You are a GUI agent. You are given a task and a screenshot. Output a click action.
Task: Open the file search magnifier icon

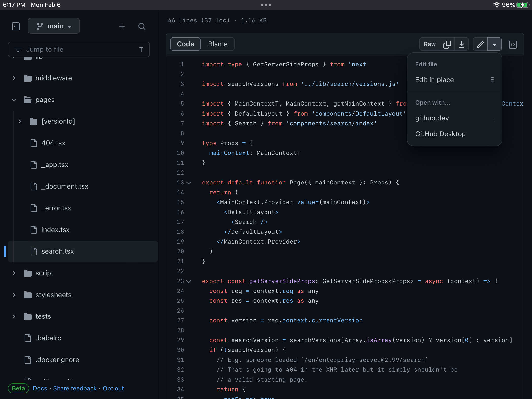point(142,26)
